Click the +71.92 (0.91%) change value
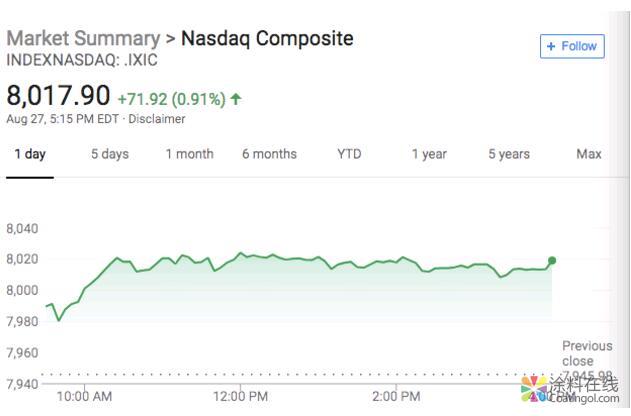 [170, 99]
